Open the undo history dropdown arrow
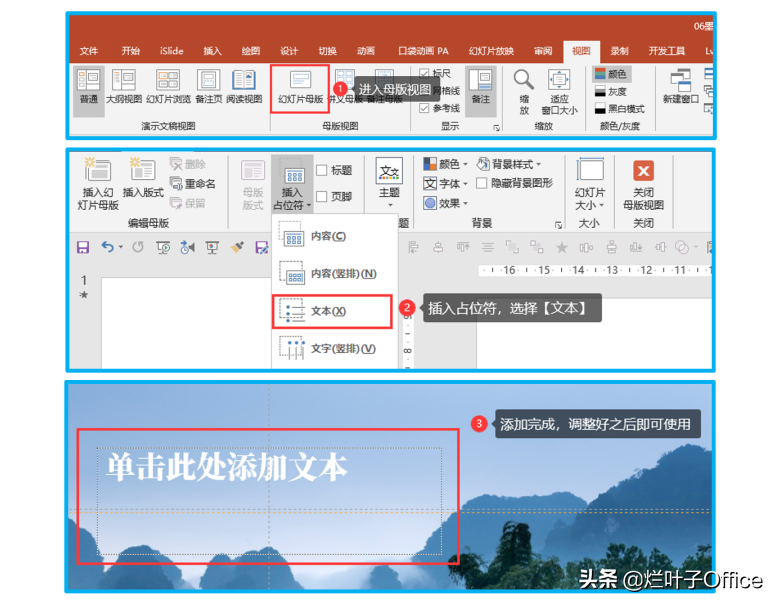Image resolution: width=780 pixels, height=608 pixels. tap(120, 247)
